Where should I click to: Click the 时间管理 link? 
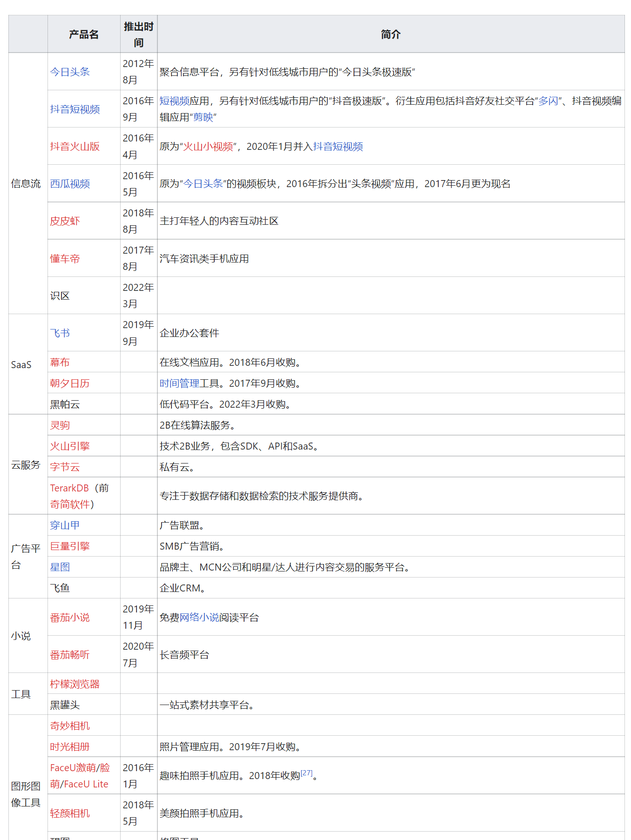coord(179,383)
